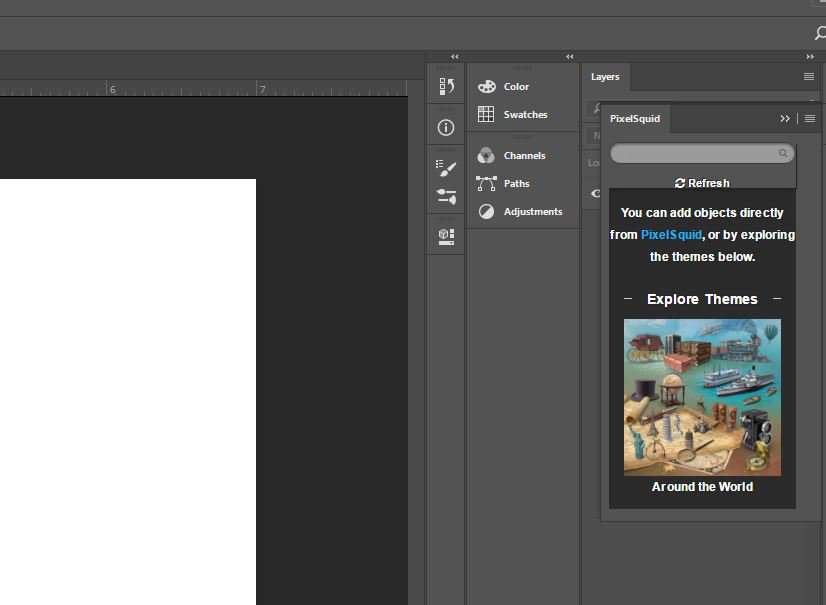Open the 3D panel icon
826x605 pixels.
(446, 237)
